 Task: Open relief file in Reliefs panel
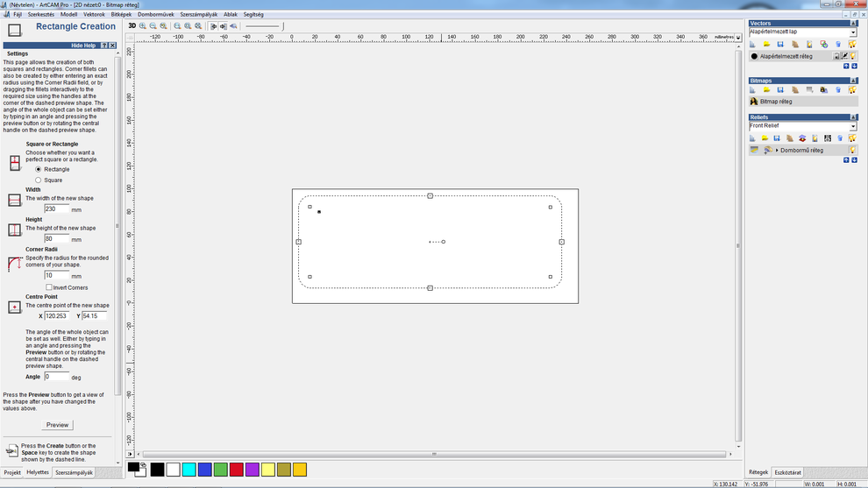(765, 138)
